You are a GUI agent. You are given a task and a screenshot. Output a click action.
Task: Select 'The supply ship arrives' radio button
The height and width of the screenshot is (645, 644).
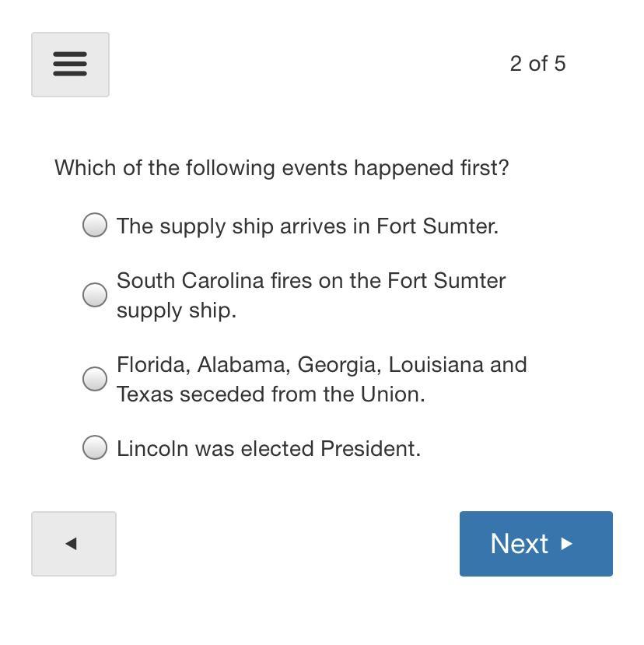95,225
